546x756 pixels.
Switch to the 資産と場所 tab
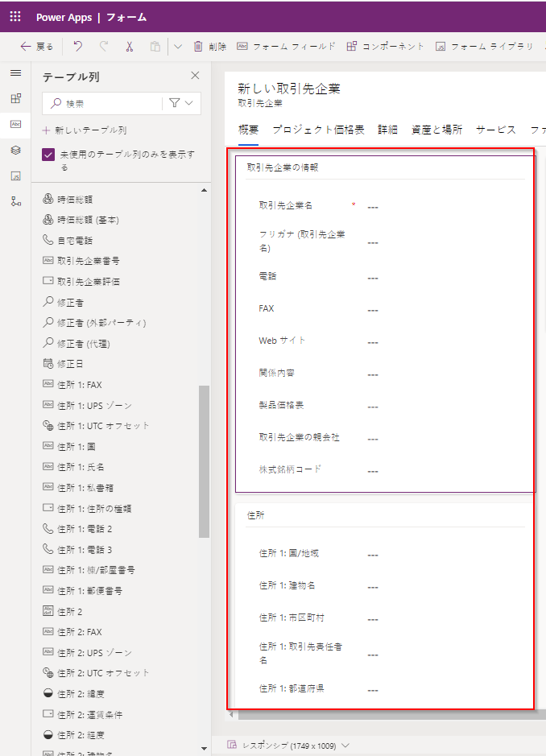[x=436, y=130]
